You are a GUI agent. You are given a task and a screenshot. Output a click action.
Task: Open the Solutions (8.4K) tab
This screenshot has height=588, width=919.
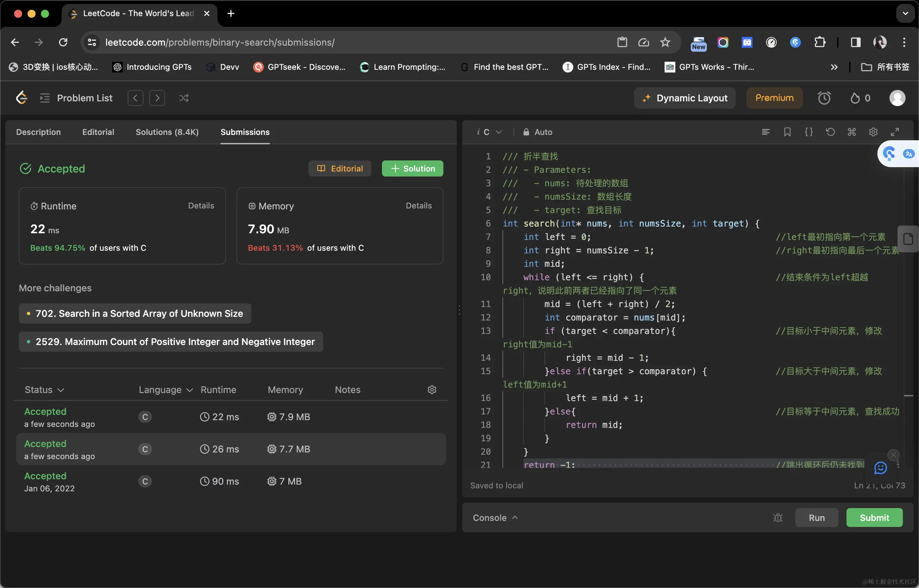[x=167, y=132]
